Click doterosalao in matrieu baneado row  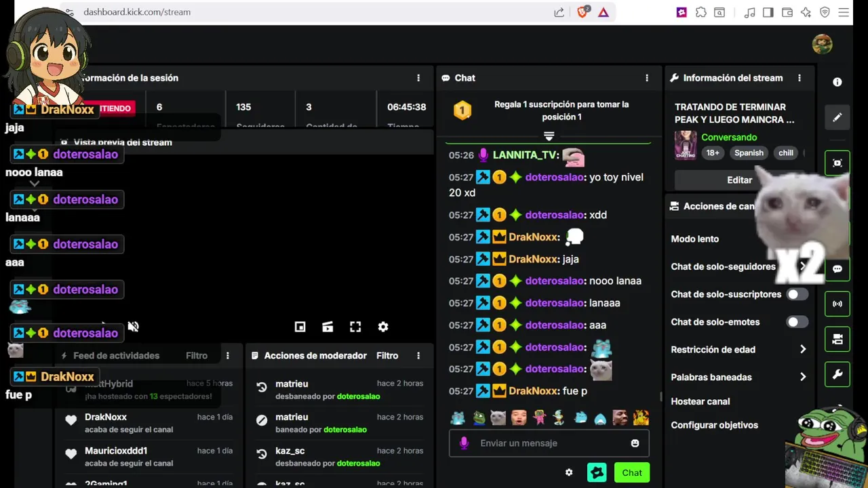tap(345, 430)
